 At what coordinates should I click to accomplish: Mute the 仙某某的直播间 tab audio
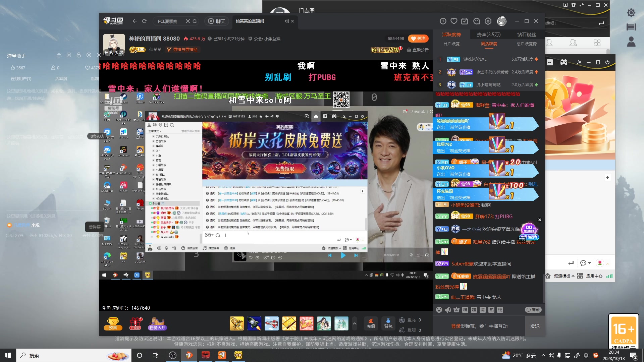tap(287, 21)
